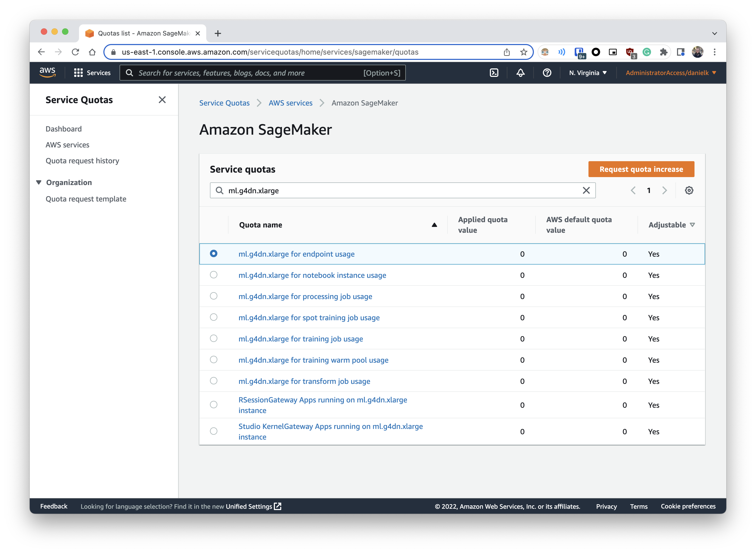Open the Services grid menu
Screen dimensions: 756x553
[x=92, y=73]
